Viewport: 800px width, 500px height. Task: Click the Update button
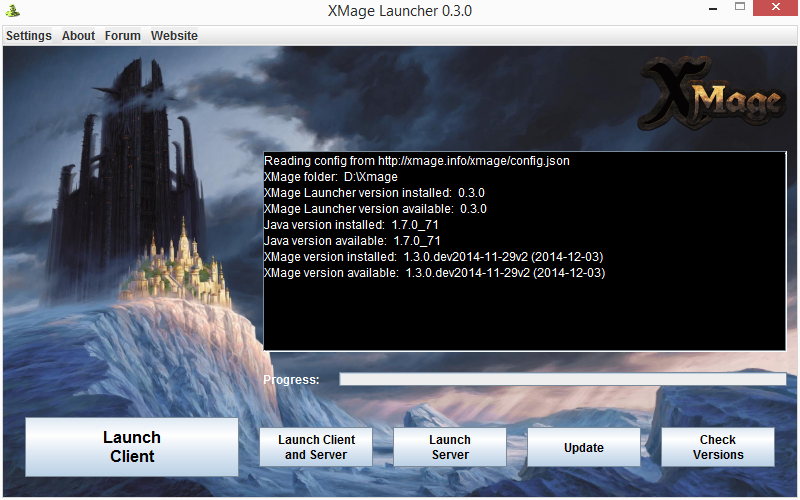click(x=584, y=447)
